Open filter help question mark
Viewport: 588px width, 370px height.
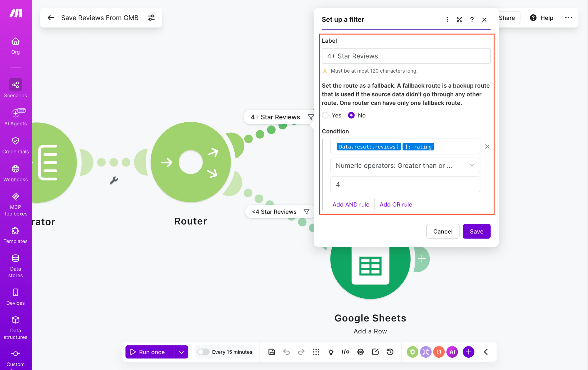pyautogui.click(x=472, y=19)
